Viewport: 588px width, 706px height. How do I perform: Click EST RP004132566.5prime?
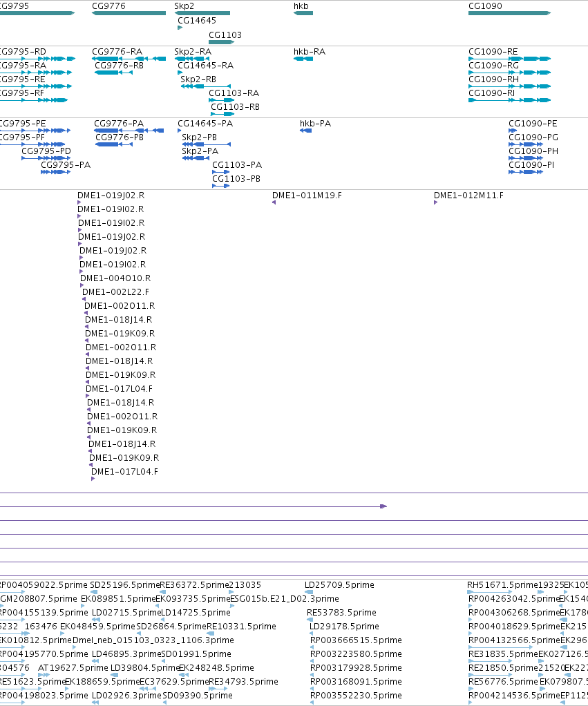click(x=514, y=640)
